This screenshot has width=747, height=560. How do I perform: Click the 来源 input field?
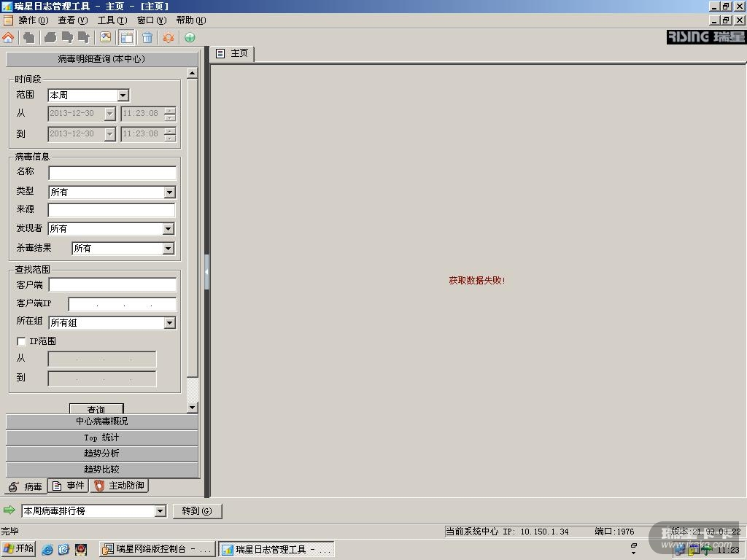point(112,210)
